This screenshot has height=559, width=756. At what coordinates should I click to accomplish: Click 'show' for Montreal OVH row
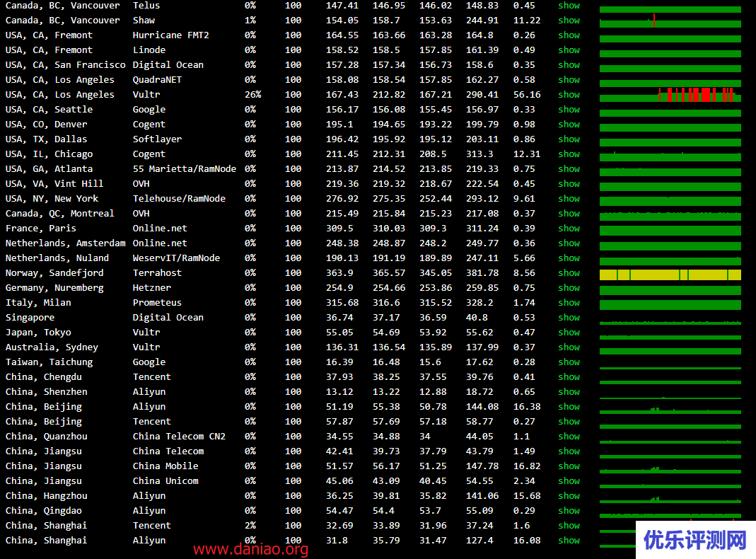tap(569, 213)
